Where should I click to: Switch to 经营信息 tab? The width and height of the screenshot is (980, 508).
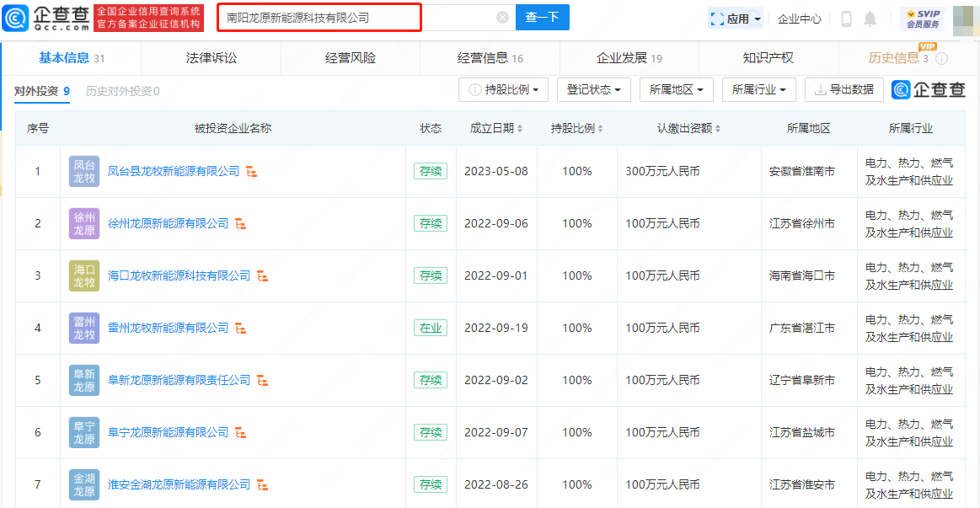click(x=490, y=58)
